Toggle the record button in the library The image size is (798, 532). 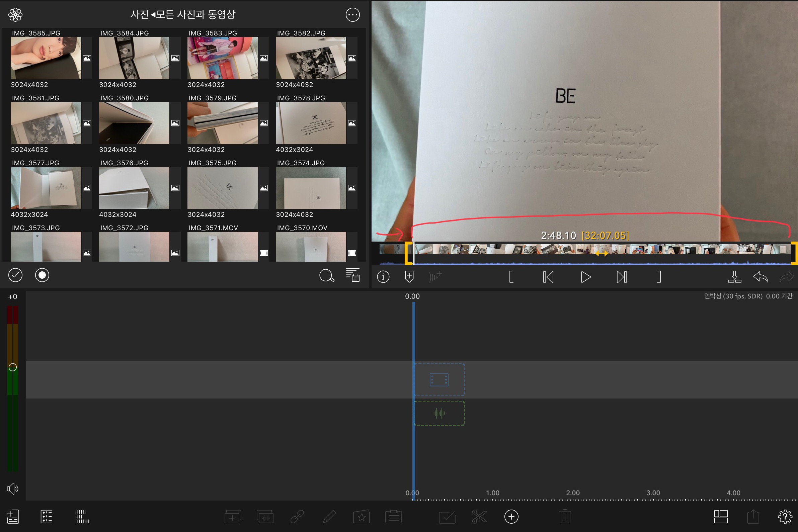42,275
